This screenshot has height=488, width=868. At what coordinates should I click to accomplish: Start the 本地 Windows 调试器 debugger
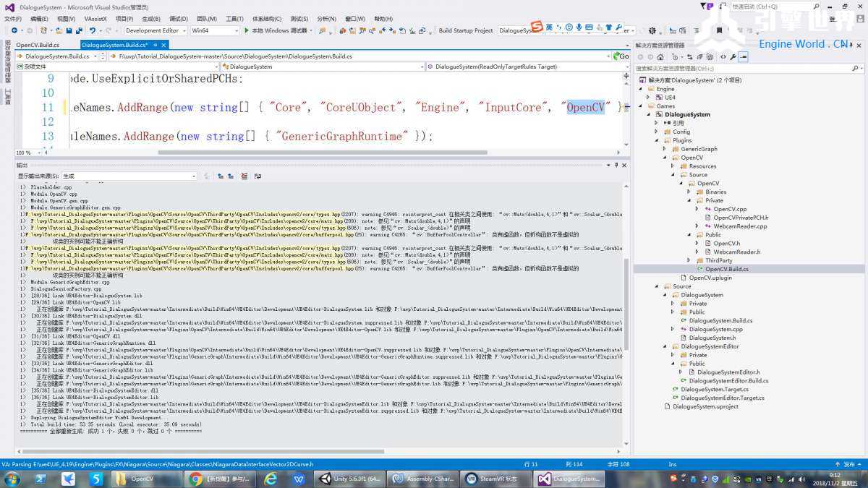277,30
